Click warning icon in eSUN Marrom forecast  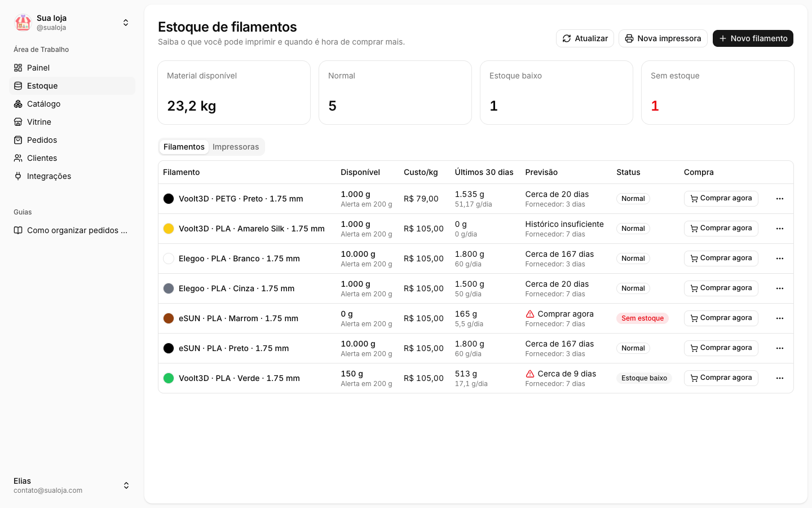pyautogui.click(x=530, y=314)
